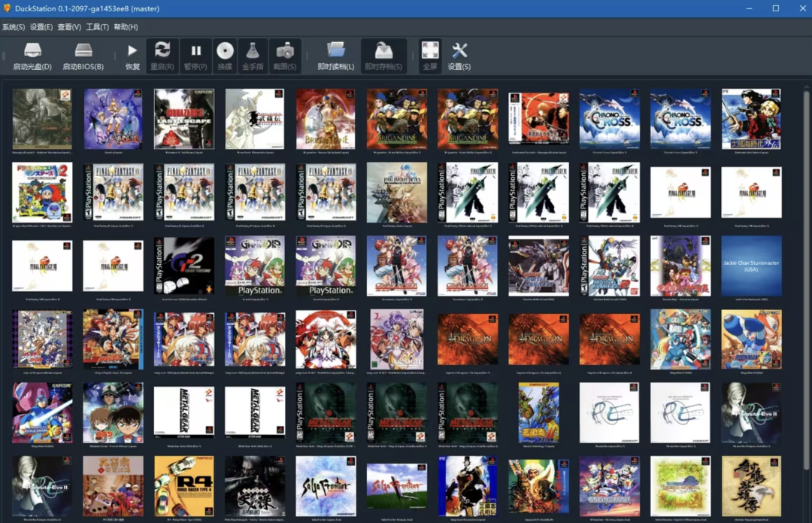Open the Save State (即时存档) icon
812x523 pixels.
pyautogui.click(x=383, y=56)
